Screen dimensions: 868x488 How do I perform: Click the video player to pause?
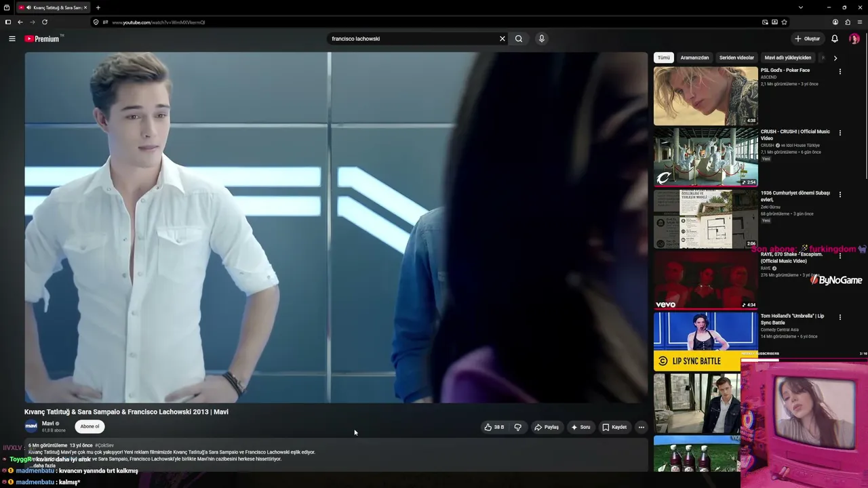point(336,228)
